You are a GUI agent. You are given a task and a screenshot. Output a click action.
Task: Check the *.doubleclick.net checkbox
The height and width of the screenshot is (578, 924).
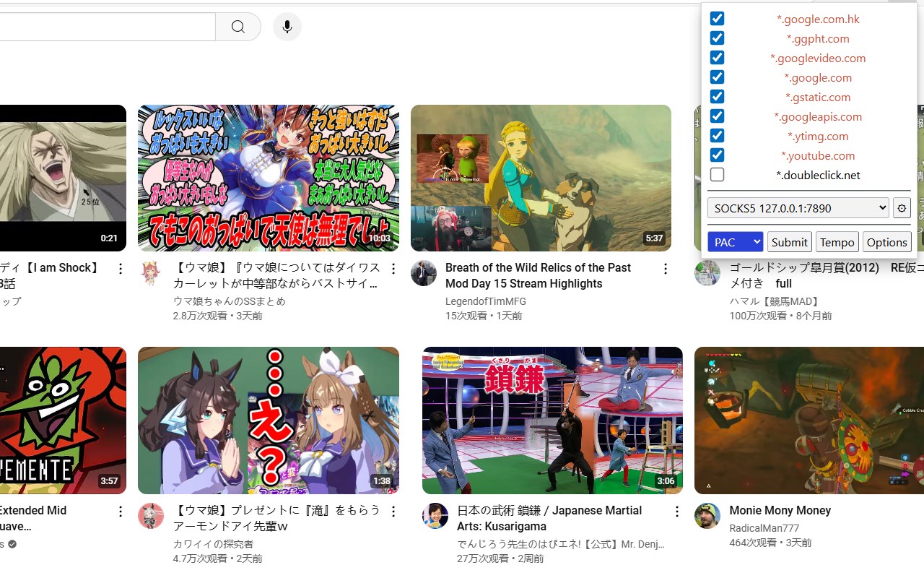coord(717,174)
